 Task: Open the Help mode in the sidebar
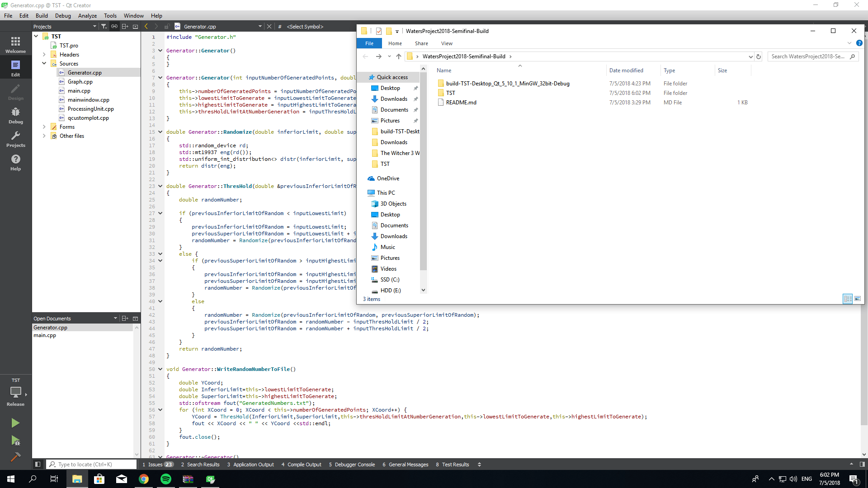[15, 162]
